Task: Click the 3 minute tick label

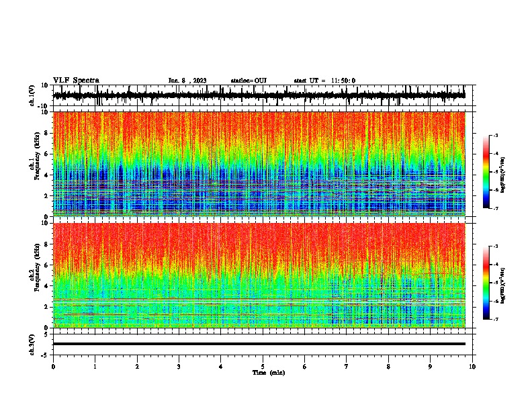Action: (179, 367)
